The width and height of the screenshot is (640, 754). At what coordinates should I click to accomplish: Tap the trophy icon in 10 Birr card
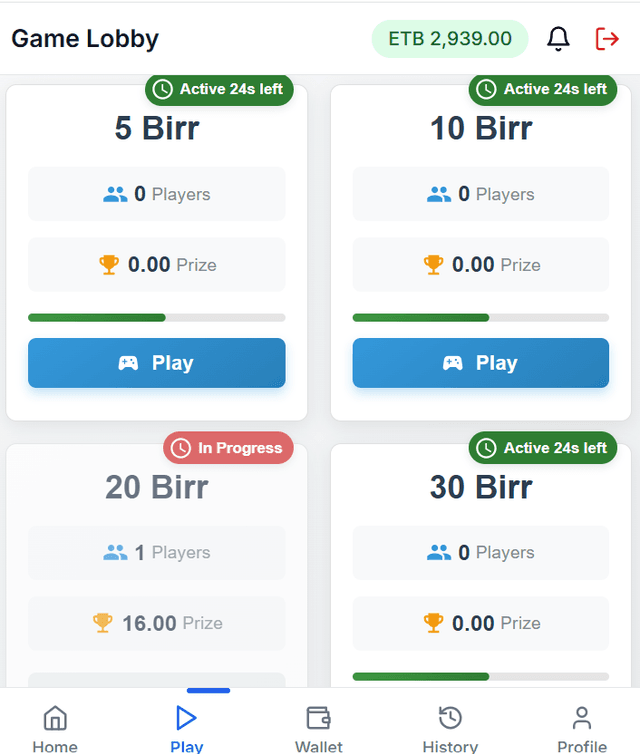(433, 264)
